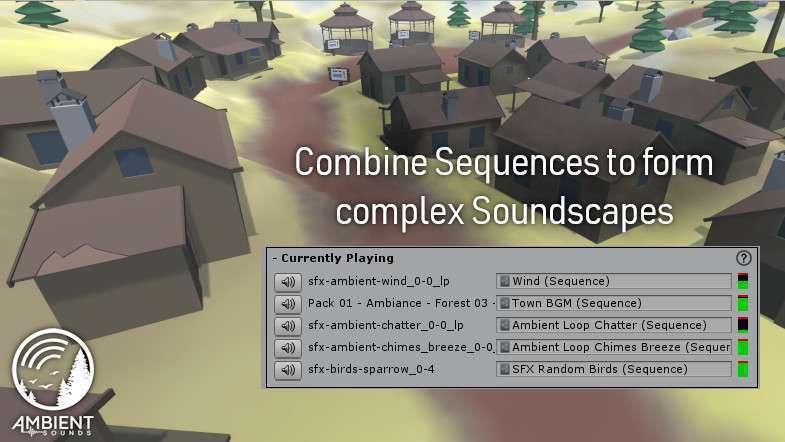Select the Ambient Loop Chatter (Sequence) field
Viewport: 785px width, 442px height.
[614, 325]
